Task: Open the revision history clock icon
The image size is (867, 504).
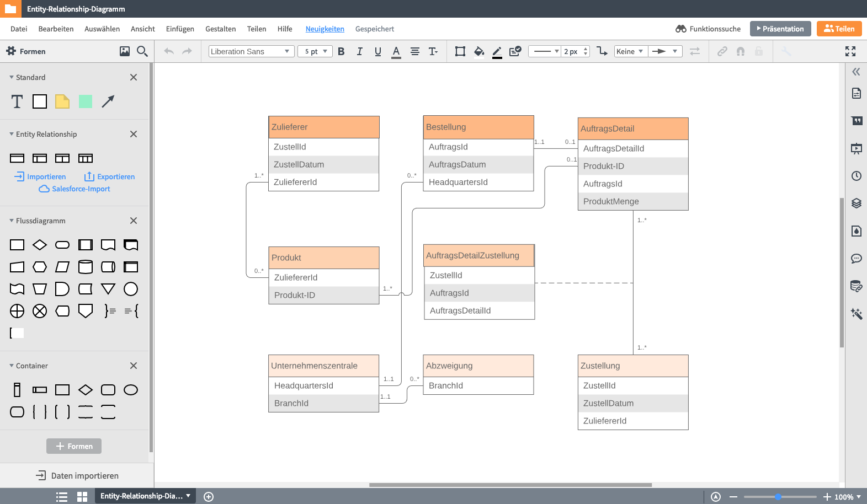Action: (856, 176)
